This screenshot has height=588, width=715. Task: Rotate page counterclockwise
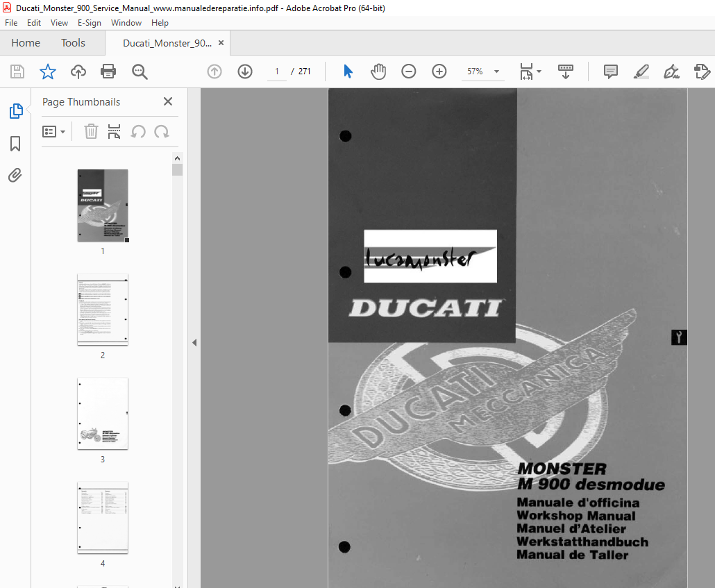(x=138, y=132)
